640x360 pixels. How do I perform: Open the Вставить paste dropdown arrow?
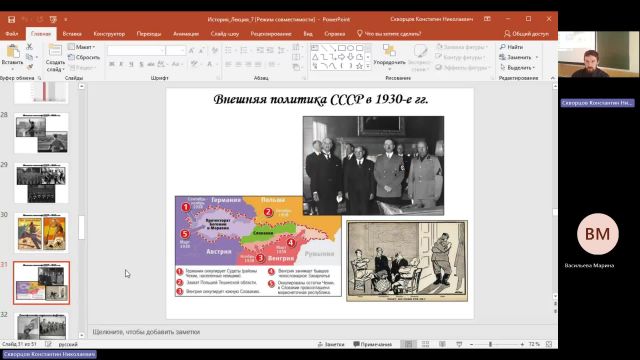[x=12, y=68]
